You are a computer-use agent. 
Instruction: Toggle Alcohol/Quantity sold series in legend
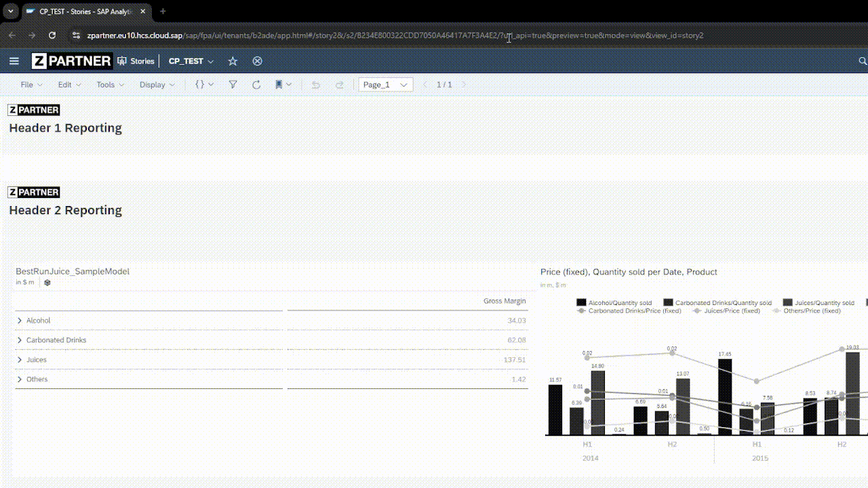[x=614, y=303]
